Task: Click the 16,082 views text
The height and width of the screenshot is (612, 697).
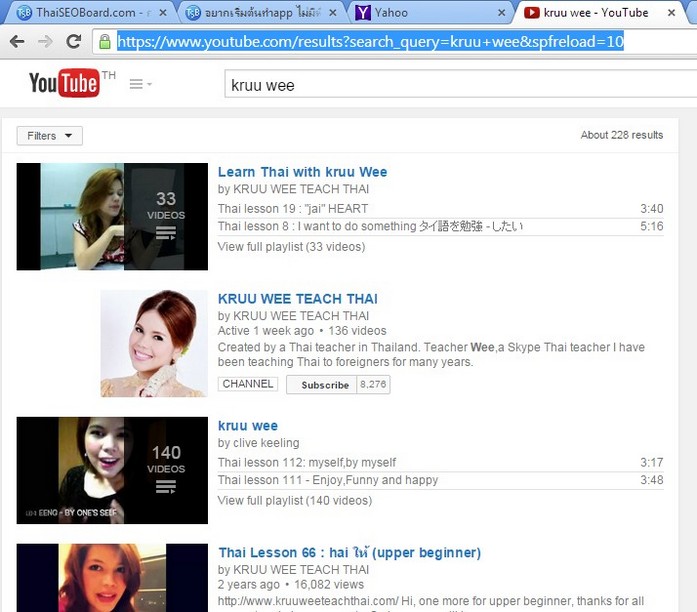Action: point(329,584)
